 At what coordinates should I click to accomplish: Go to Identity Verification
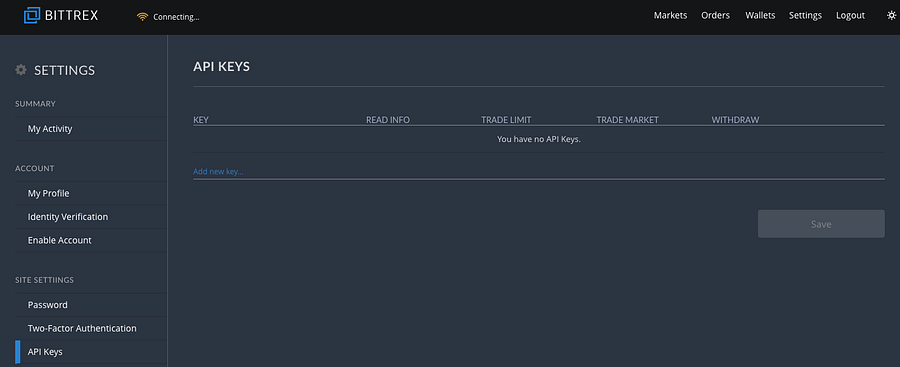click(91, 217)
